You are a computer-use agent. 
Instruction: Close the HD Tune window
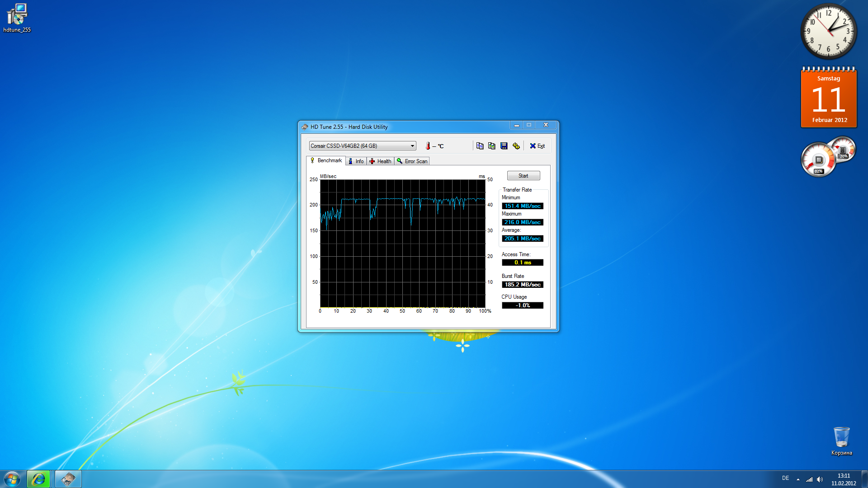(546, 125)
